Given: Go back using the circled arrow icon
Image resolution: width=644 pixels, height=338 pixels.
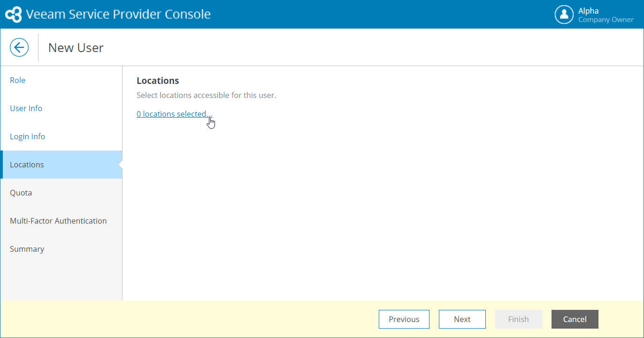Looking at the screenshot, I should click(19, 47).
